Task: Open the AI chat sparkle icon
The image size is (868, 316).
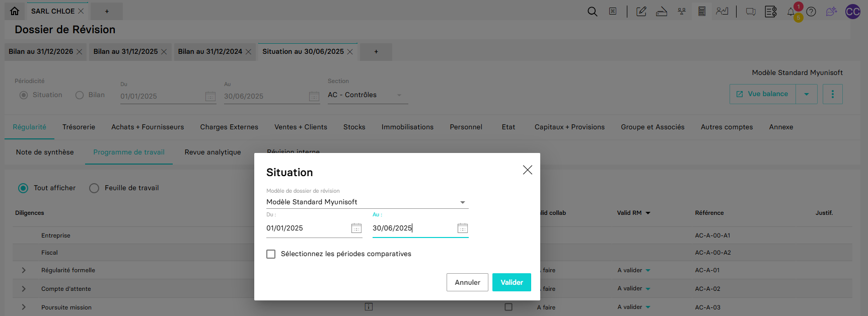Action: pos(831,12)
